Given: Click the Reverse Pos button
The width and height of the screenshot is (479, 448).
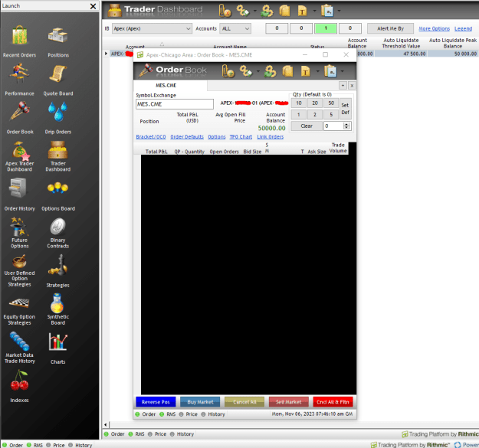Looking at the screenshot, I should coord(156,402).
